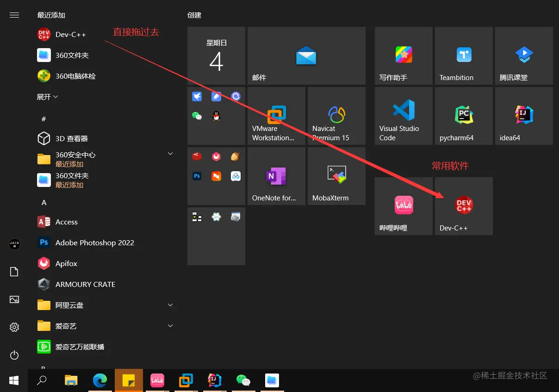Open the pinned Dev-C++ tile
The width and height of the screenshot is (559, 392).
click(464, 206)
